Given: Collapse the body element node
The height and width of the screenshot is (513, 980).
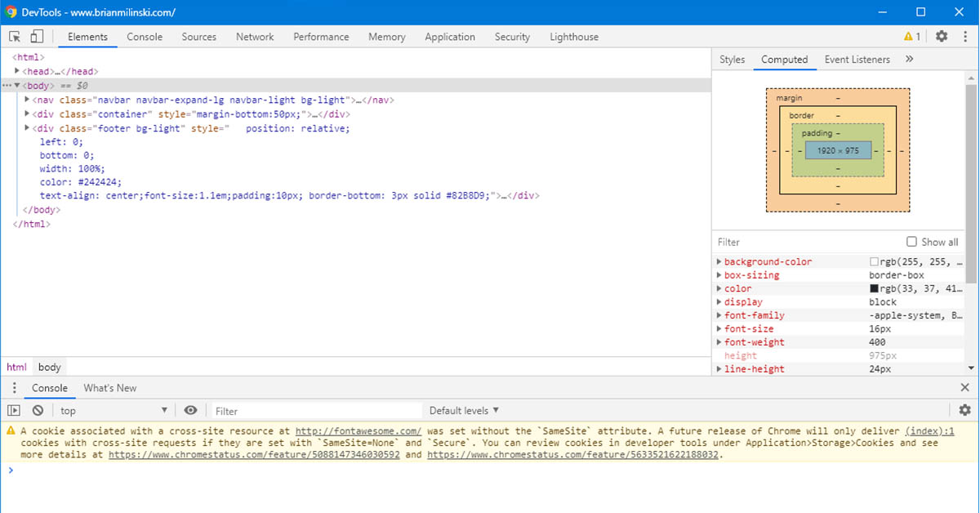Looking at the screenshot, I should pyautogui.click(x=17, y=86).
